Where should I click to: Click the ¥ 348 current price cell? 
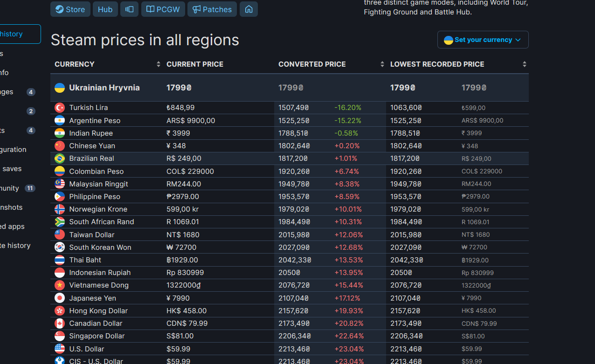[176, 145]
